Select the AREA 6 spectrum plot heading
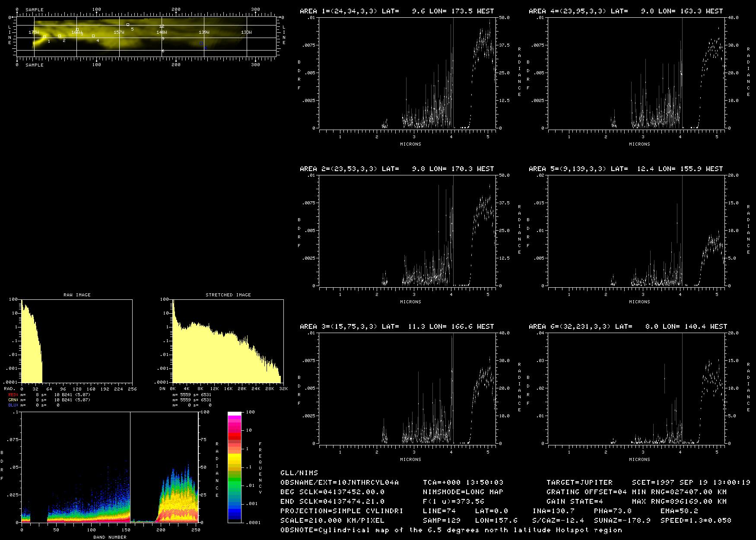Image resolution: width=756 pixels, height=540 pixels. pyautogui.click(x=628, y=327)
